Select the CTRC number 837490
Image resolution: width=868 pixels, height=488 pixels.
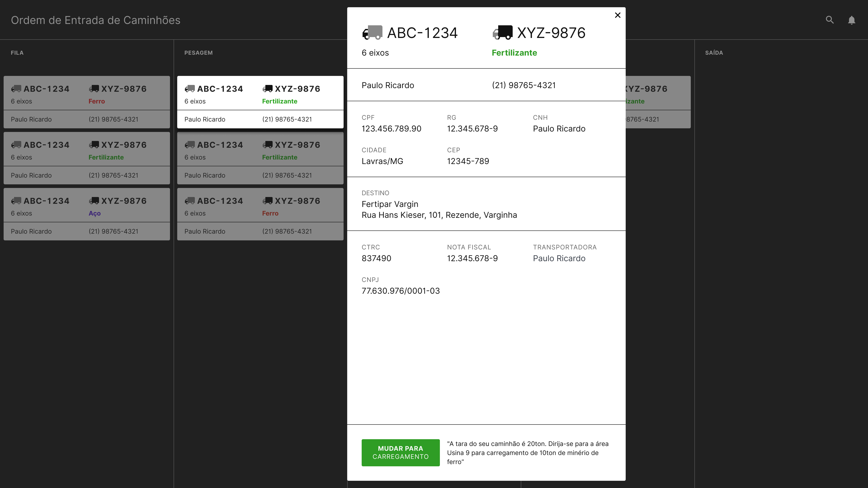click(376, 258)
